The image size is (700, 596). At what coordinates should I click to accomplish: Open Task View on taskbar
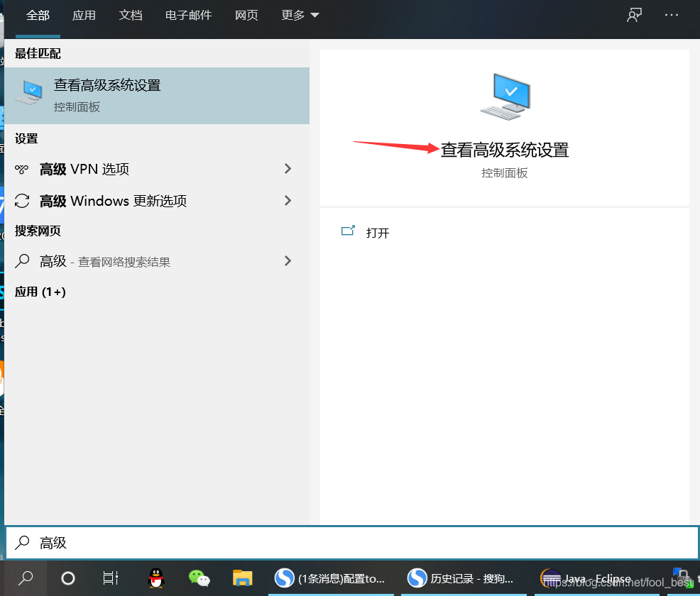(110, 578)
